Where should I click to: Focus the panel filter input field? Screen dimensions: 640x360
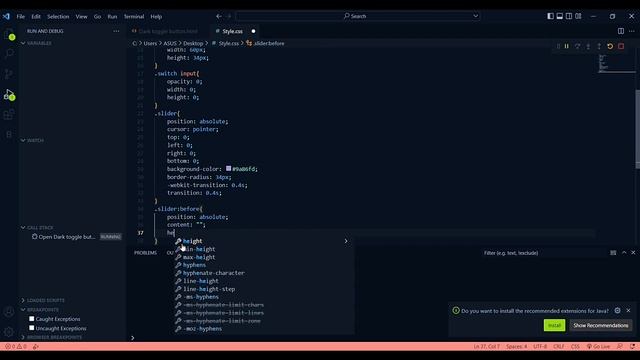[543, 253]
